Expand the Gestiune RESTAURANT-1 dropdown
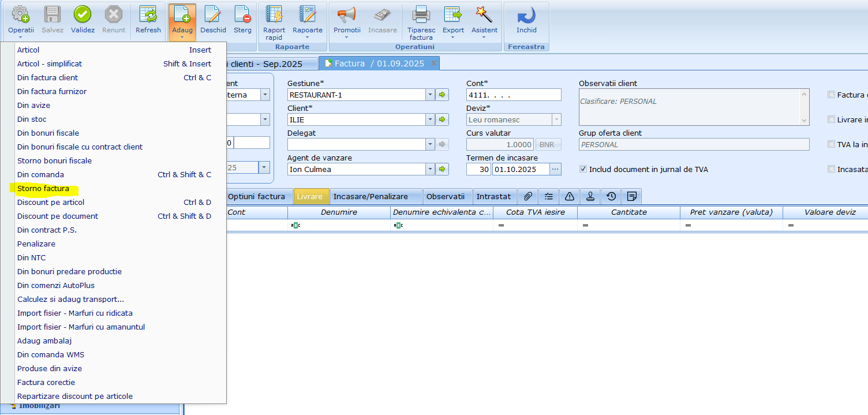This screenshot has width=868, height=415. [x=430, y=95]
